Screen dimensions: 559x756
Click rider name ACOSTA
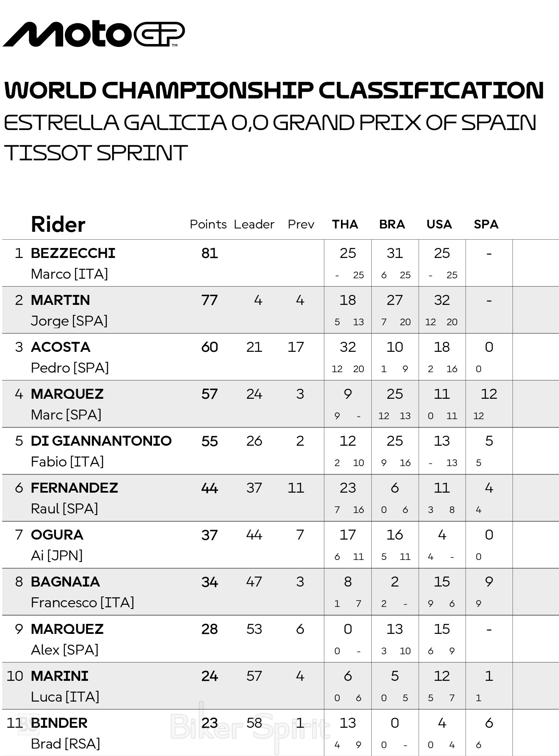tap(61, 347)
